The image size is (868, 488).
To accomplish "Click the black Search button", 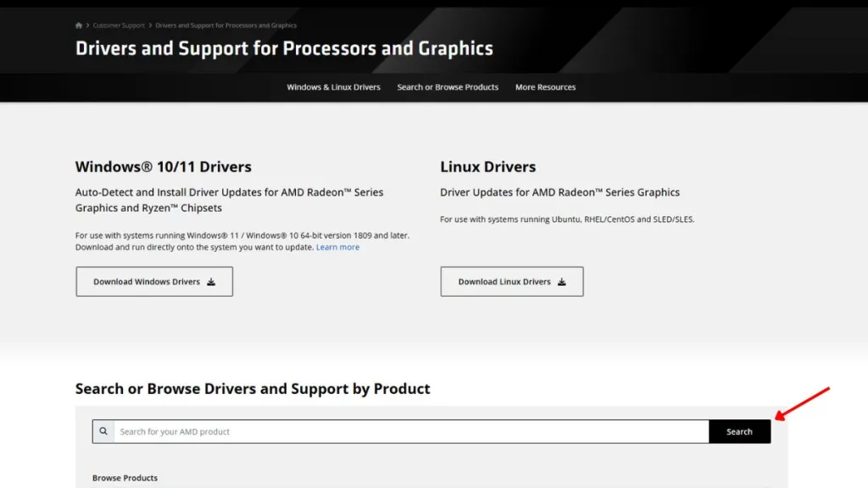I will pyautogui.click(x=739, y=431).
